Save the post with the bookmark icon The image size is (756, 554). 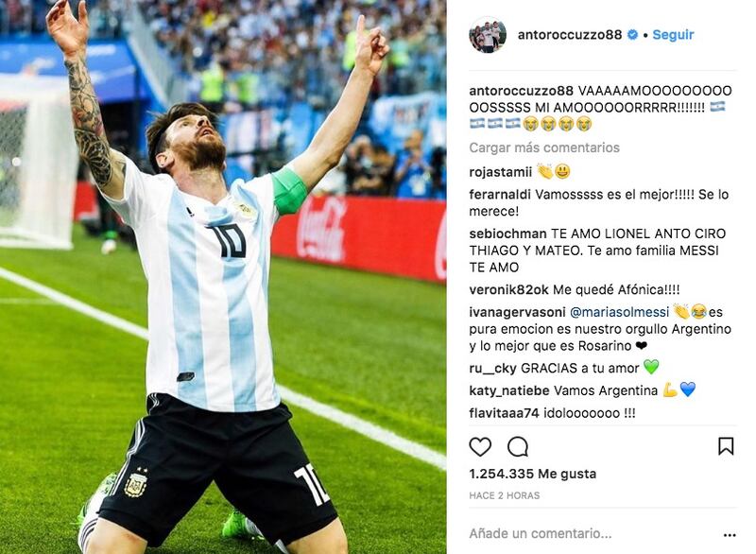coord(726,446)
